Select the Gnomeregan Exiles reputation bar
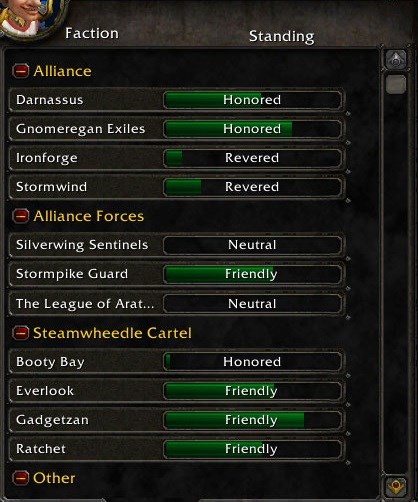The width and height of the screenshot is (418, 502). tap(252, 129)
